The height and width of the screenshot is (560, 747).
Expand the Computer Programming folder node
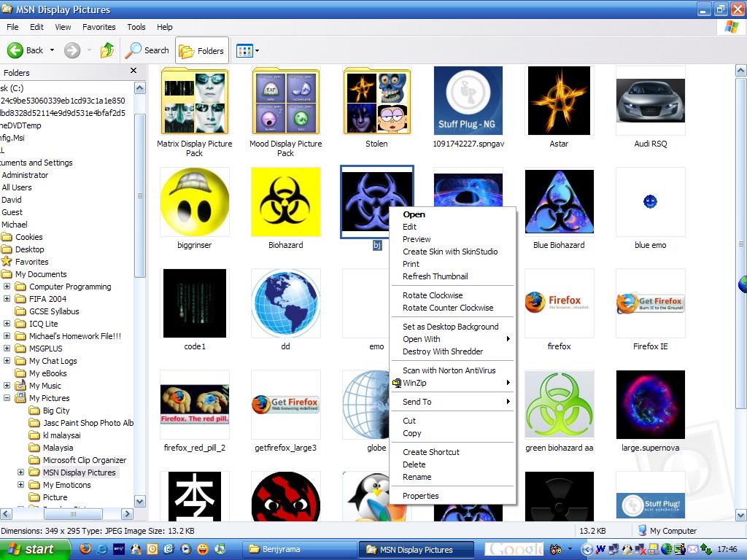coord(7,287)
